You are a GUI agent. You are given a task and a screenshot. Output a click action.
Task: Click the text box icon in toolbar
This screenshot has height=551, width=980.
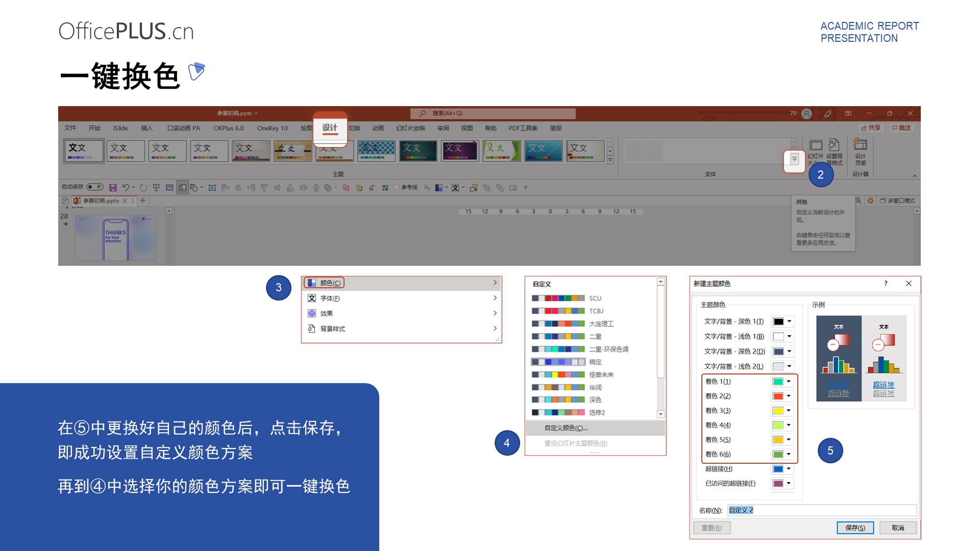[212, 188]
